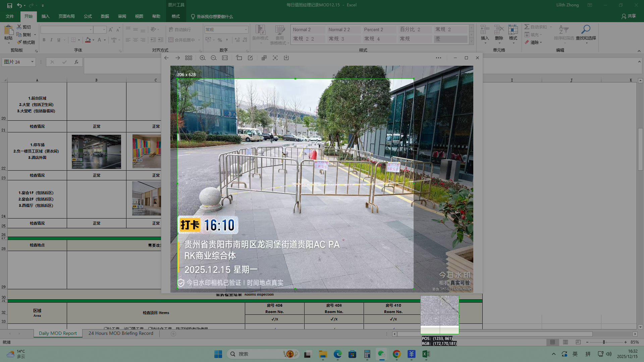Click the 共享 share button

click(x=629, y=16)
